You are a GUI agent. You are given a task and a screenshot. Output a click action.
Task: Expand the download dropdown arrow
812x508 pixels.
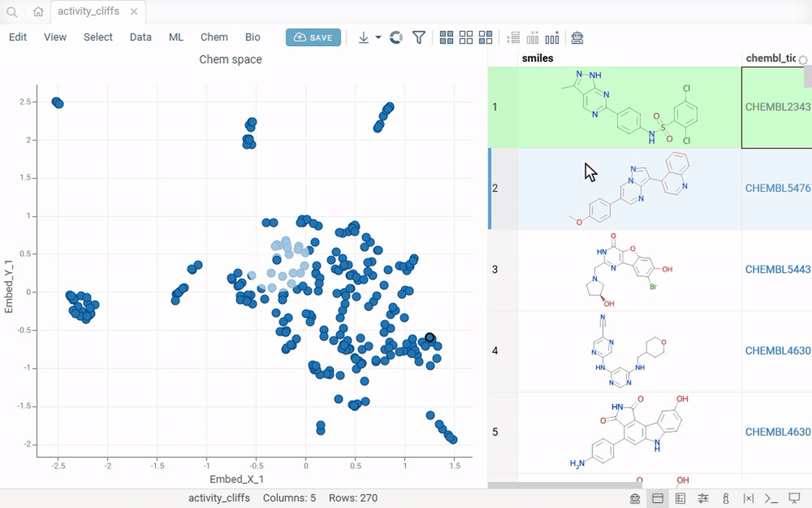pyautogui.click(x=378, y=38)
